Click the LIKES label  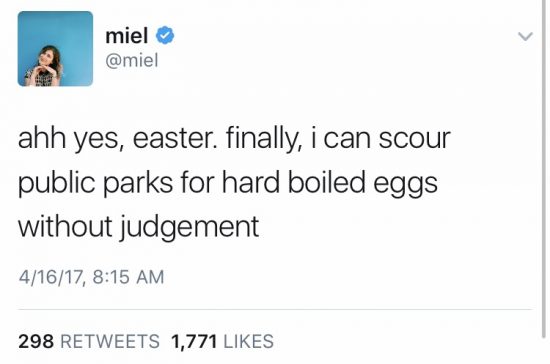point(248,341)
